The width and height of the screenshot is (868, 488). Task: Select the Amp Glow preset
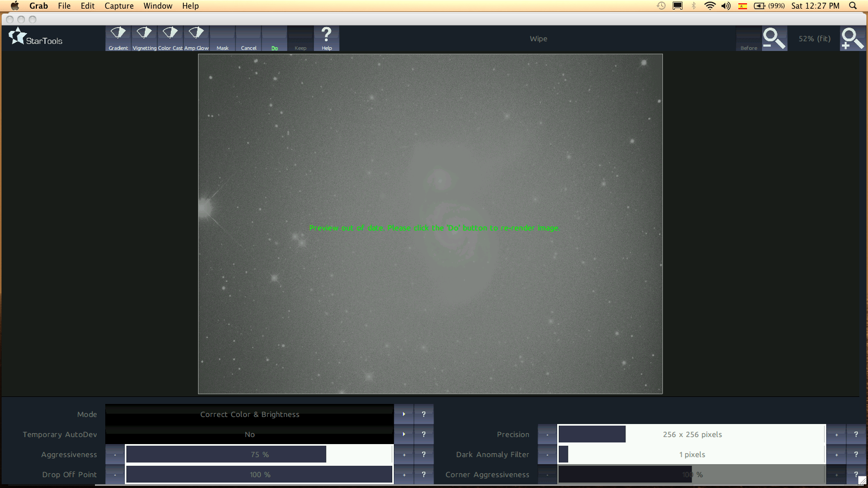[196, 38]
